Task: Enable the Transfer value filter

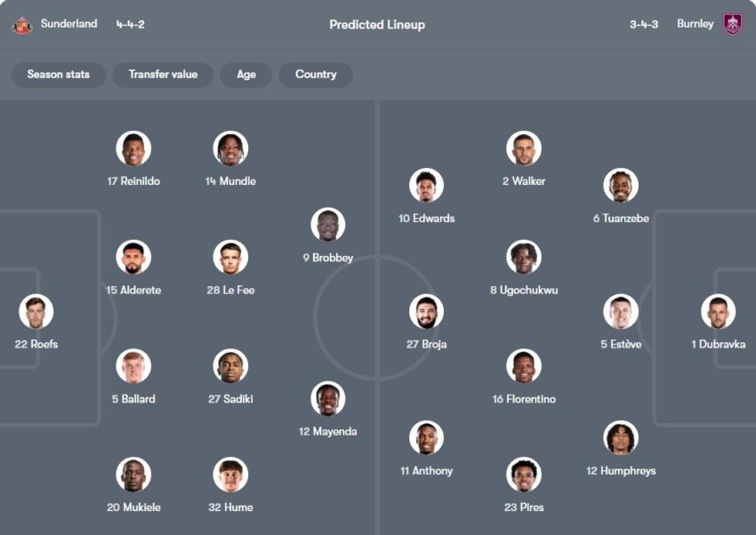Action: [163, 75]
